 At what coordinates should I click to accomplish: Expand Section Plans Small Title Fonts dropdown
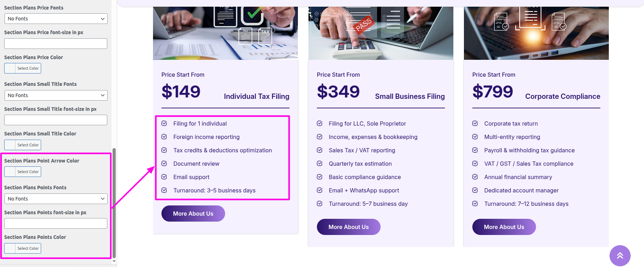pyautogui.click(x=56, y=95)
